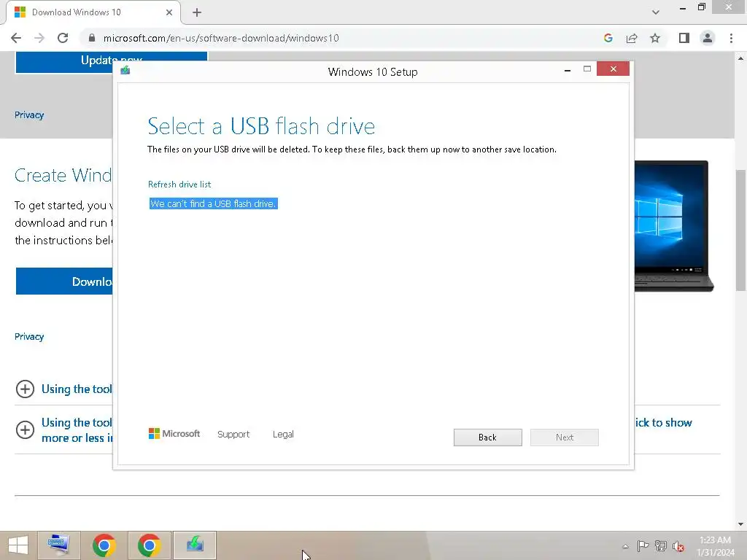Click 'Create Wind' heading on webpage

(63, 175)
